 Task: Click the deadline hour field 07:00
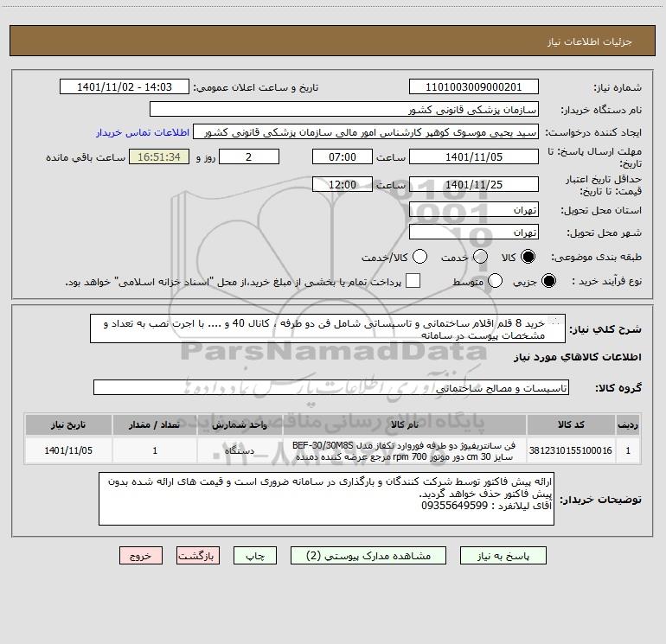(343, 156)
